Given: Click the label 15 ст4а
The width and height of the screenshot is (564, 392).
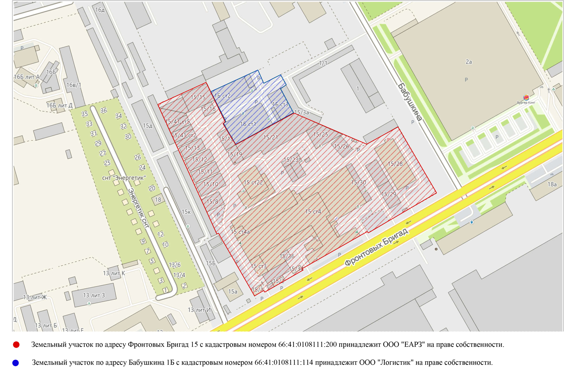Looking at the screenshot, I should coord(240,232).
